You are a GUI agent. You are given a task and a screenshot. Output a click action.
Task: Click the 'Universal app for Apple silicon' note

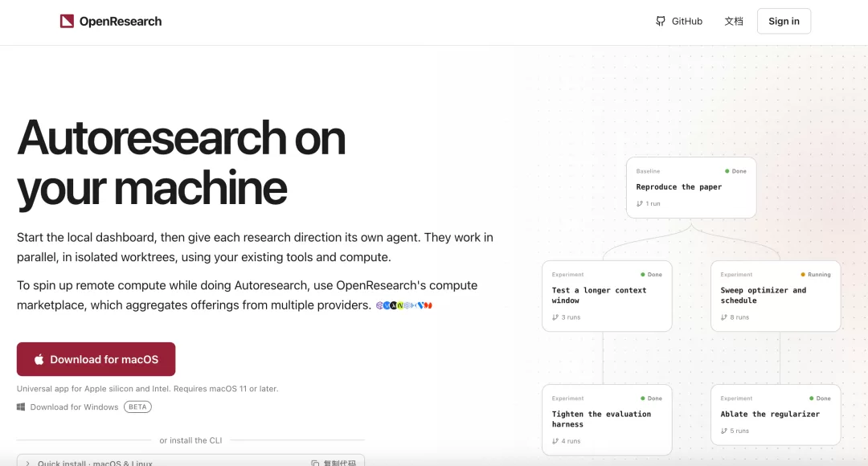tap(147, 389)
